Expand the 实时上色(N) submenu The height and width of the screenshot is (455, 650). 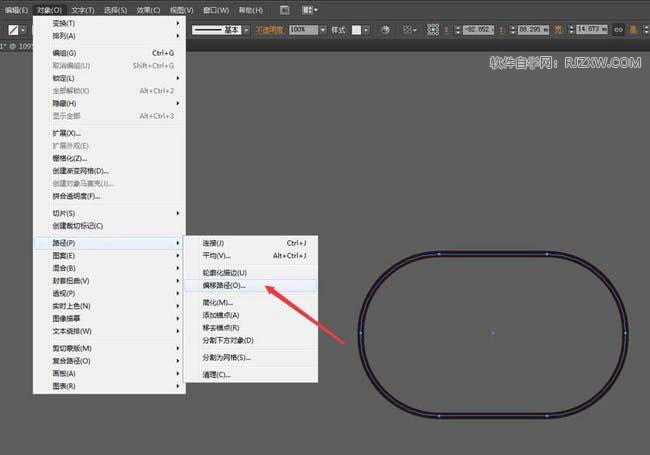click(109, 306)
